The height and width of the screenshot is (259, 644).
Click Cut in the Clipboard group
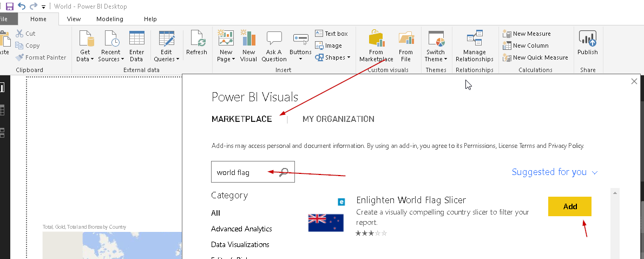(x=25, y=34)
